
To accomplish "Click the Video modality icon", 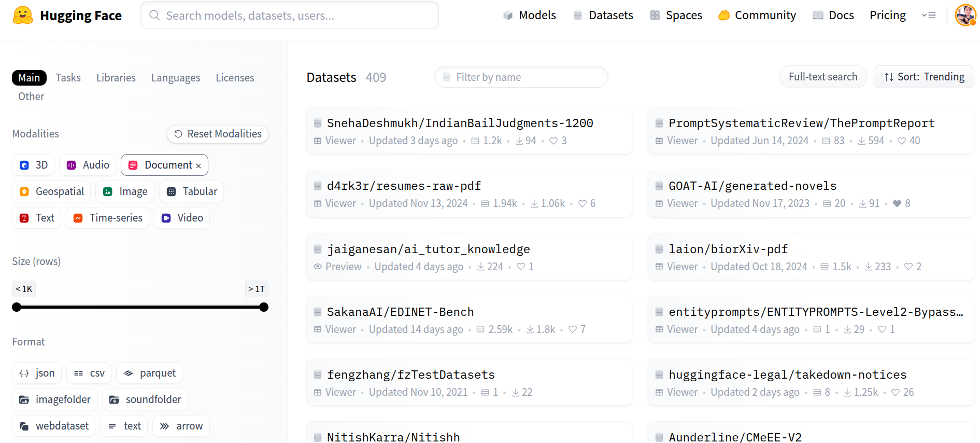I will [x=166, y=218].
